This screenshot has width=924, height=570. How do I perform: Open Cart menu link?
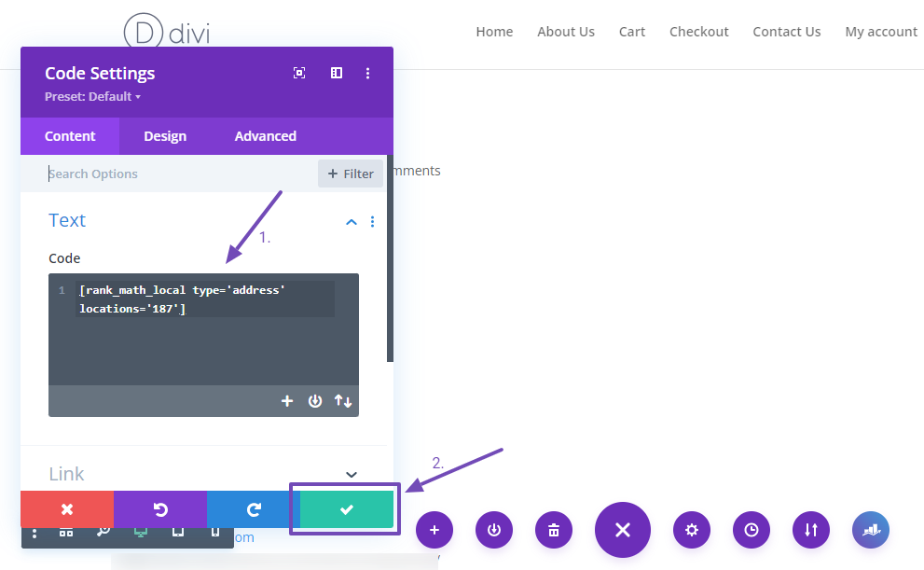632,32
